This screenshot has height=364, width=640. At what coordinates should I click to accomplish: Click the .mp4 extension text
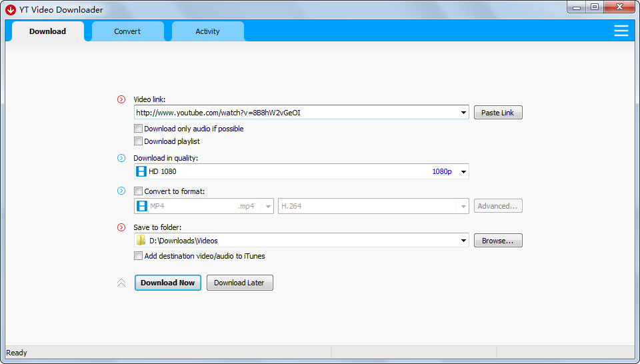coord(246,207)
